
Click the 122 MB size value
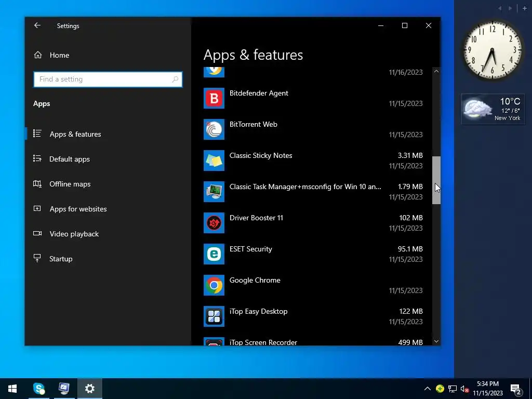click(411, 312)
